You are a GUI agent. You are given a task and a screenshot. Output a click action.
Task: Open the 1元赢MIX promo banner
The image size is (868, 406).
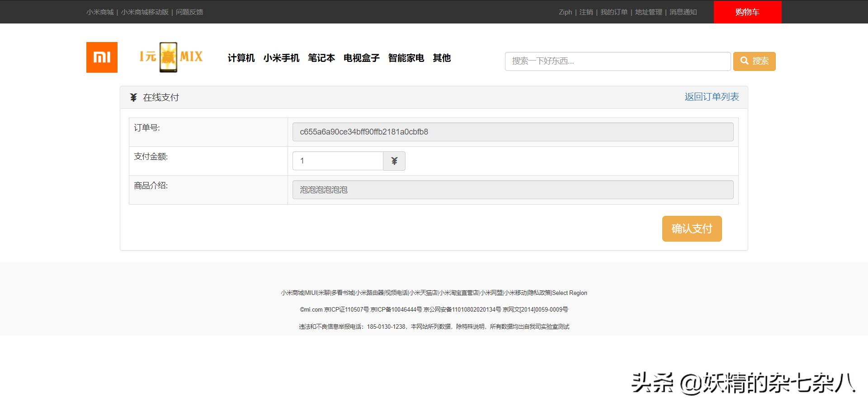pyautogui.click(x=171, y=57)
